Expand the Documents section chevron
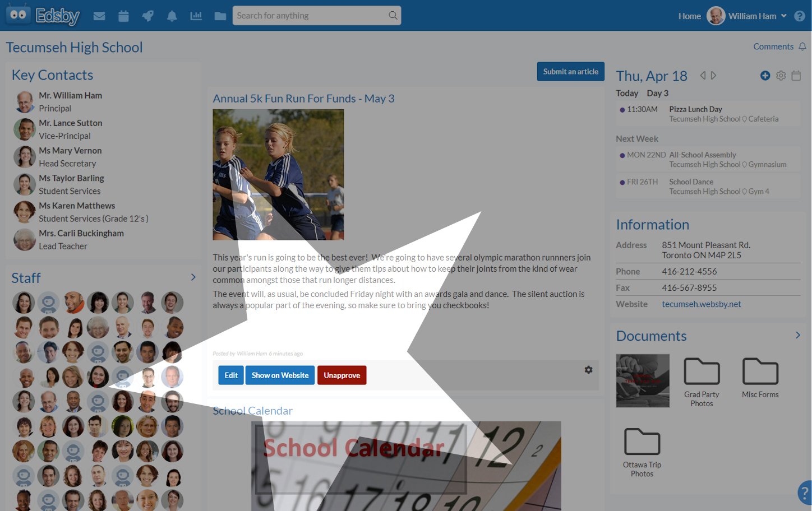Viewport: 812px width, 511px height. click(x=797, y=335)
